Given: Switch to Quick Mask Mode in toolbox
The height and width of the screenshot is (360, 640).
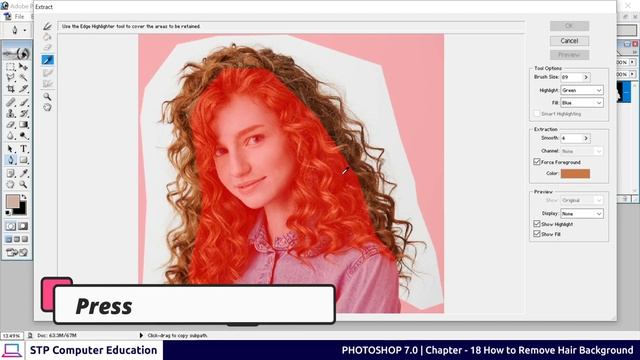Looking at the screenshot, I should point(23,226).
